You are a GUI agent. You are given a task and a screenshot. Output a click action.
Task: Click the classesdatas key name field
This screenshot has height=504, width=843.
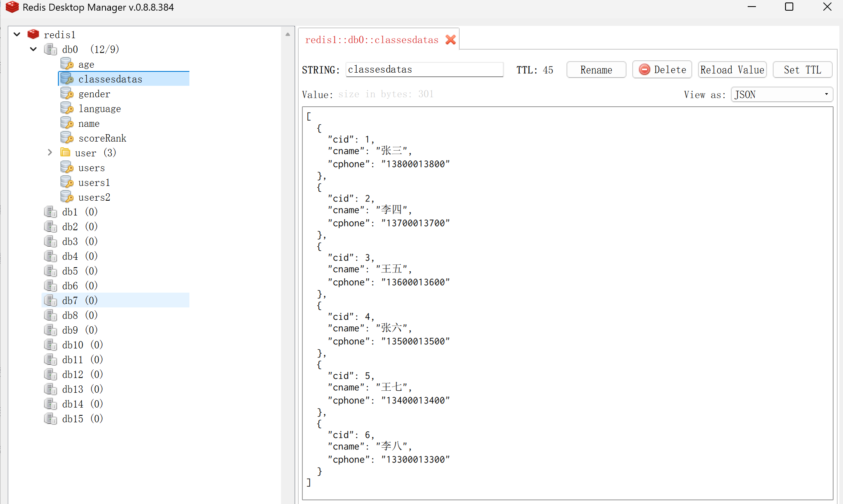pos(424,70)
